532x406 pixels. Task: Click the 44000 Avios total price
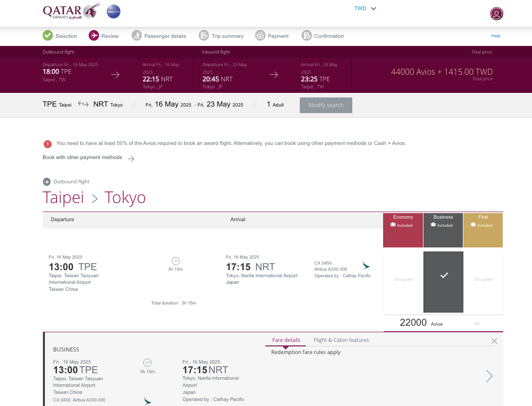[x=442, y=72]
